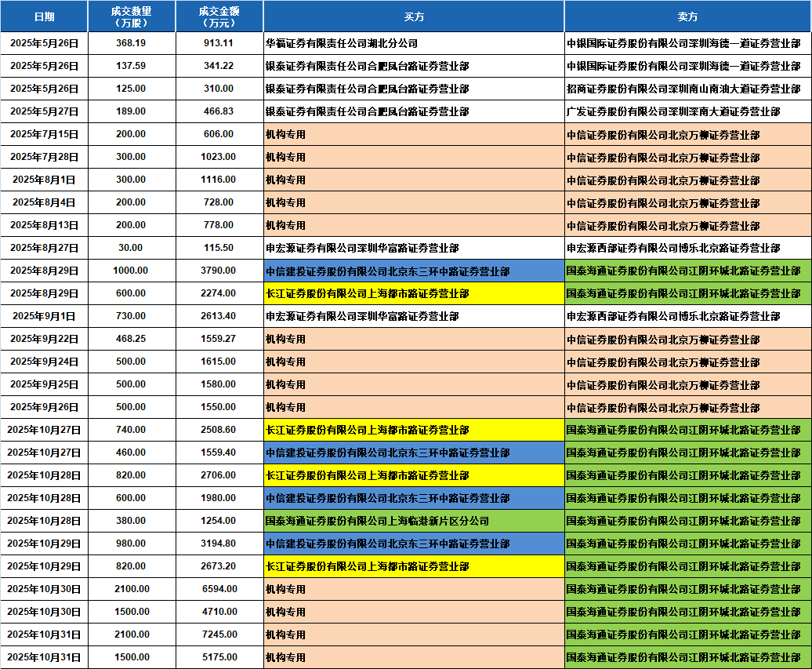Select the amount cell 341.22
The width and height of the screenshot is (812, 669).
pyautogui.click(x=219, y=66)
